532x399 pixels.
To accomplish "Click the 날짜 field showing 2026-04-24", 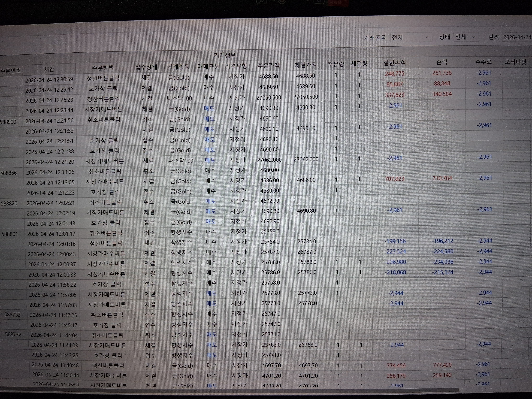I will pos(517,37).
